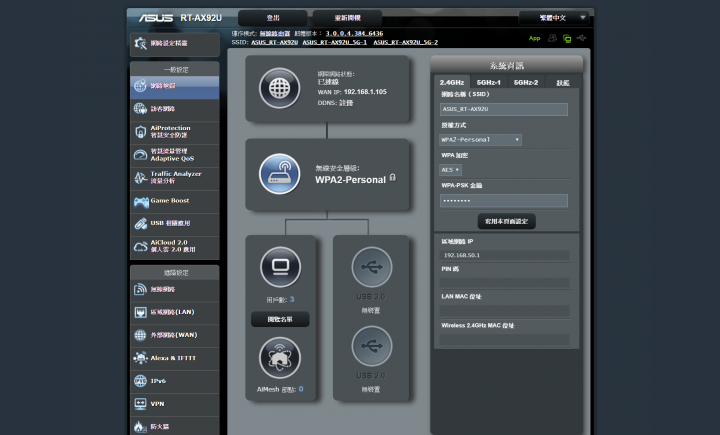Open the Quick Internet Setup wizard icon
The image size is (720, 435).
click(141, 43)
